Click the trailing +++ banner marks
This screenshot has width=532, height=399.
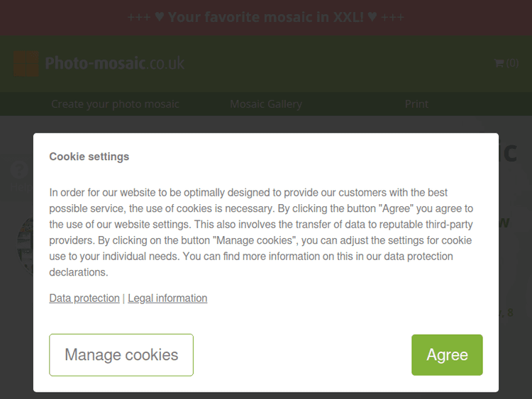(393, 17)
